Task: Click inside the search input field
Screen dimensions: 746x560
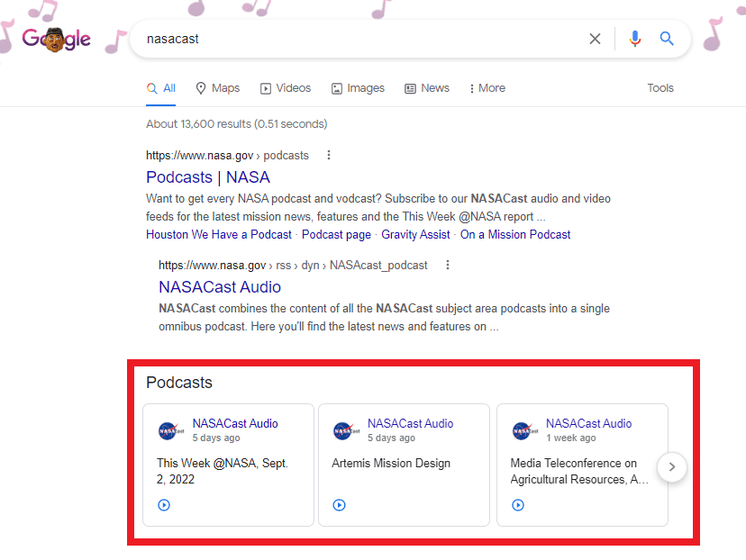Action: pyautogui.click(x=360, y=39)
